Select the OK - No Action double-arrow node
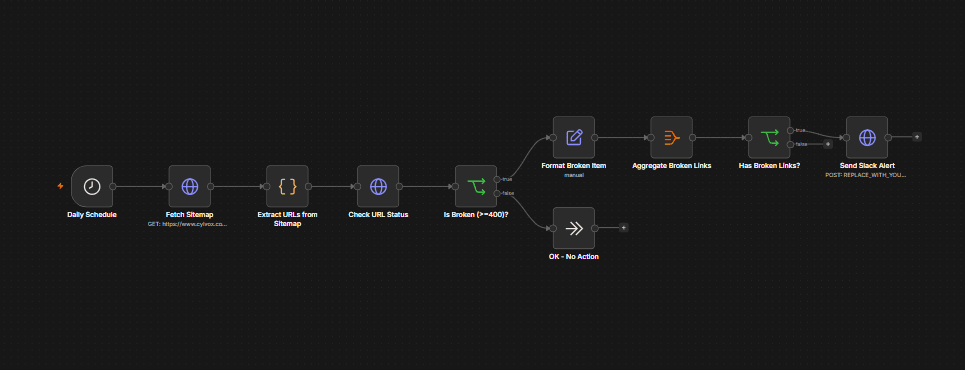 coord(574,228)
